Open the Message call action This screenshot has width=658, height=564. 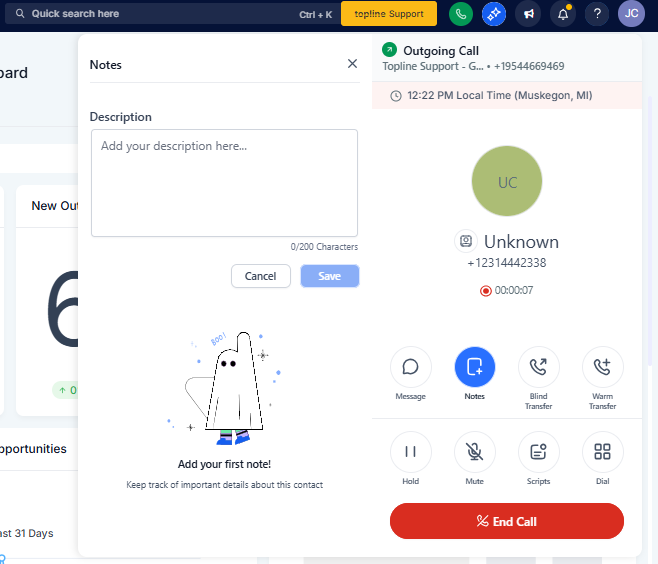410,367
